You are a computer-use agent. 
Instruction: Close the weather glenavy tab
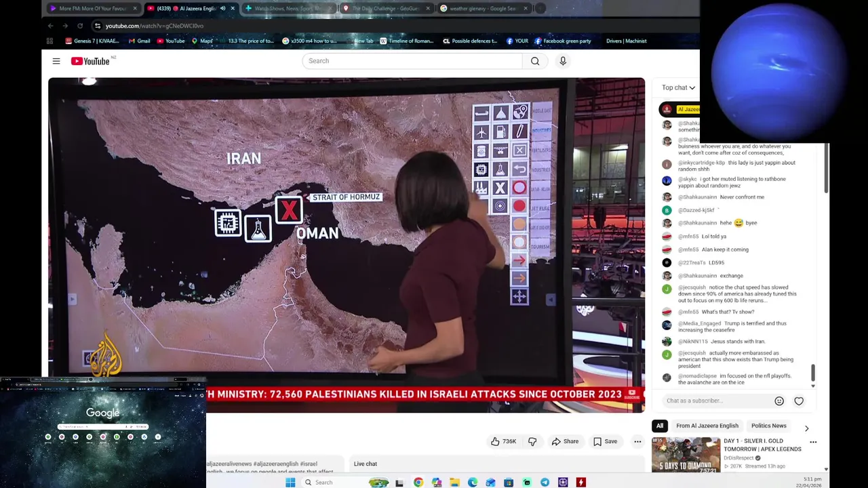tap(526, 9)
